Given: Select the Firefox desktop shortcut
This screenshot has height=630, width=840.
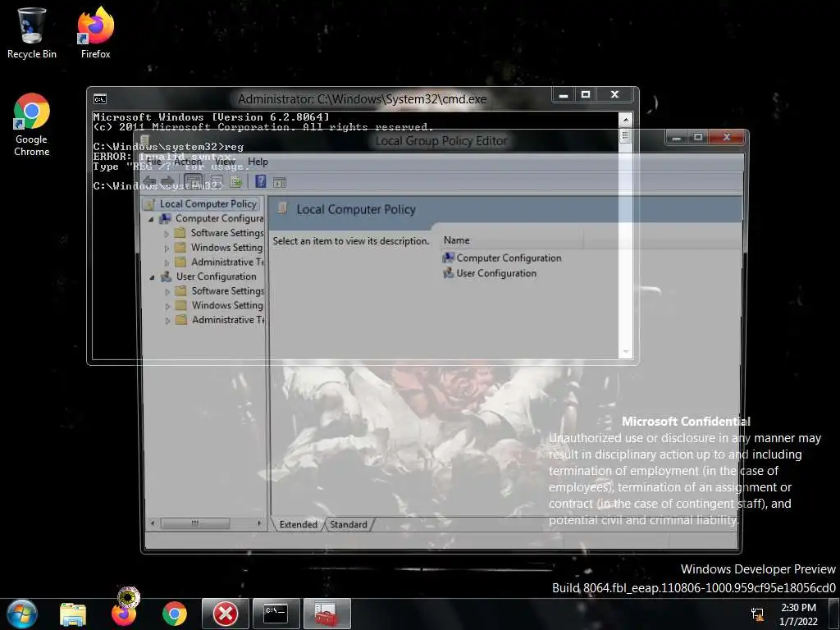Looking at the screenshot, I should [x=95, y=33].
